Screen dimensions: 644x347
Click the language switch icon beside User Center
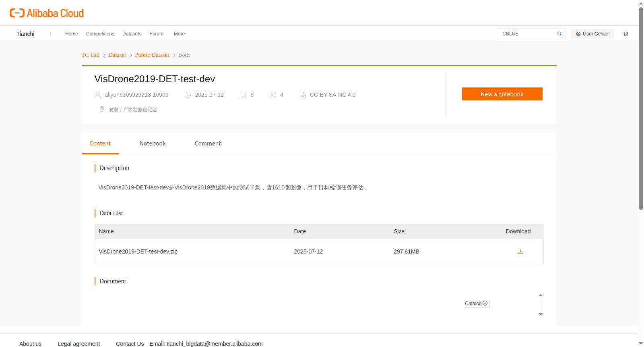[626, 34]
